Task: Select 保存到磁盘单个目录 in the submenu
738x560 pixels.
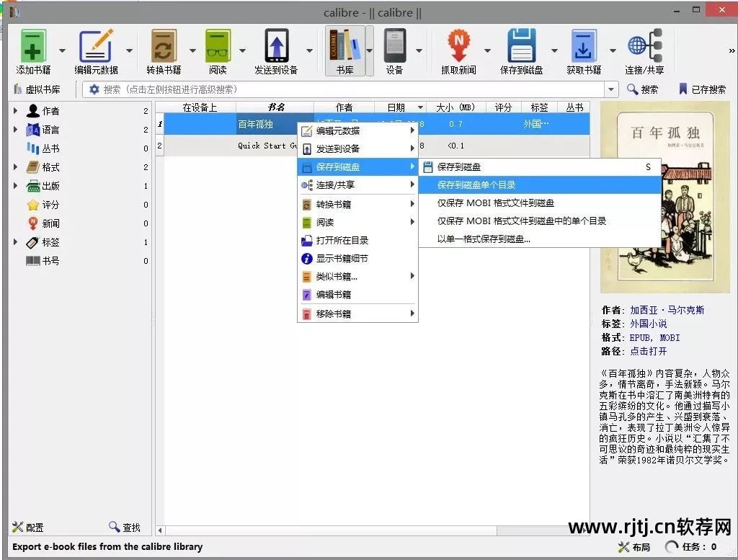Action: point(476,185)
